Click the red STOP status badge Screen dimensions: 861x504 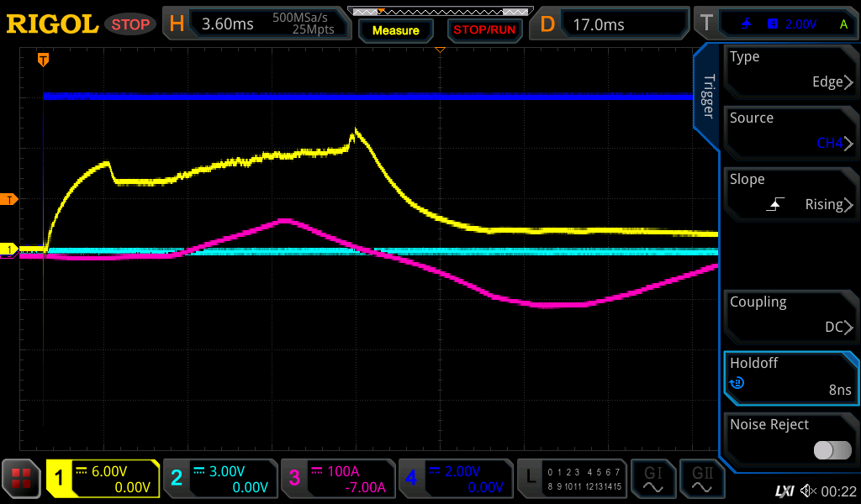click(130, 24)
